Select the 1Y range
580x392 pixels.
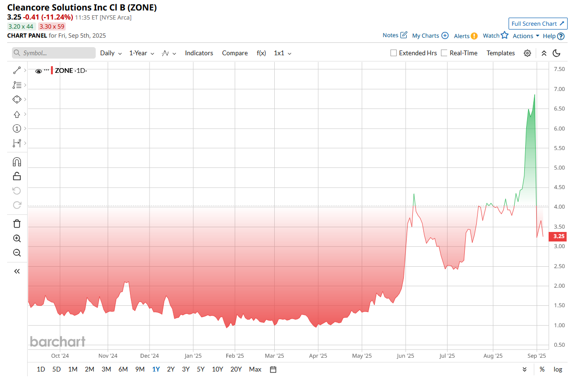156,369
